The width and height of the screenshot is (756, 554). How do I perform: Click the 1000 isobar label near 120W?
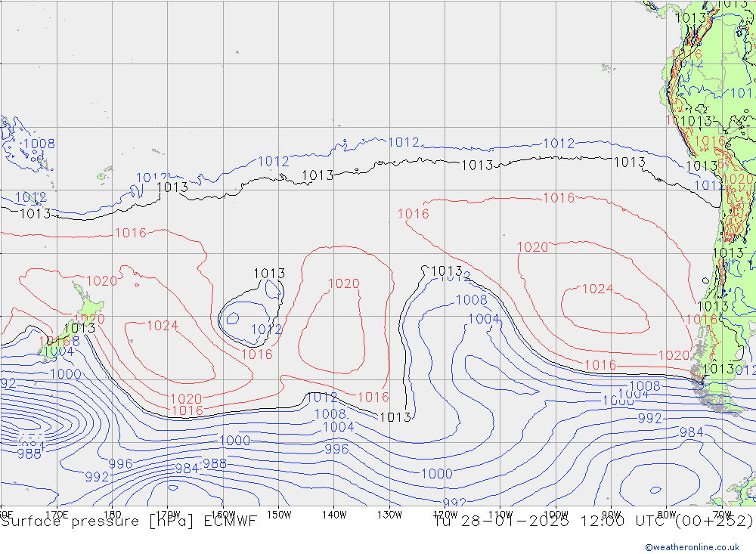436,474
